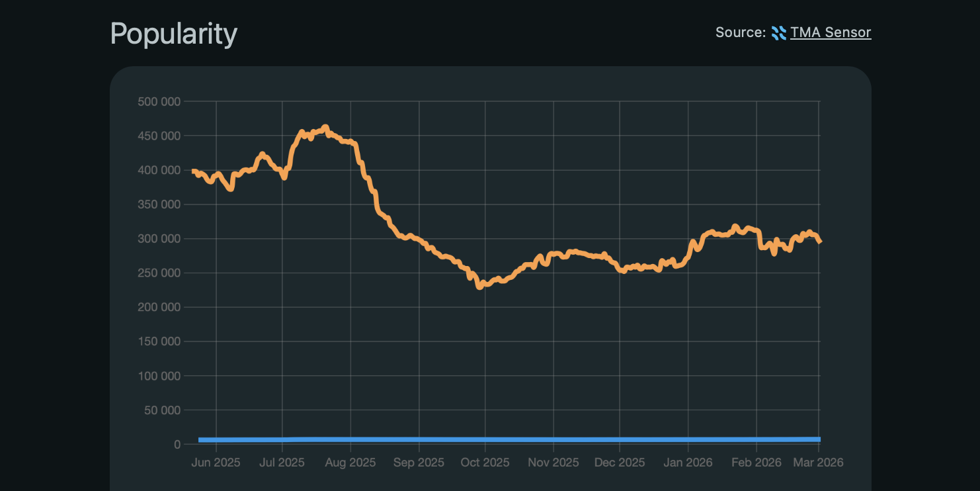
Task: Click the TMA Sensor logo icon
Action: 779,32
